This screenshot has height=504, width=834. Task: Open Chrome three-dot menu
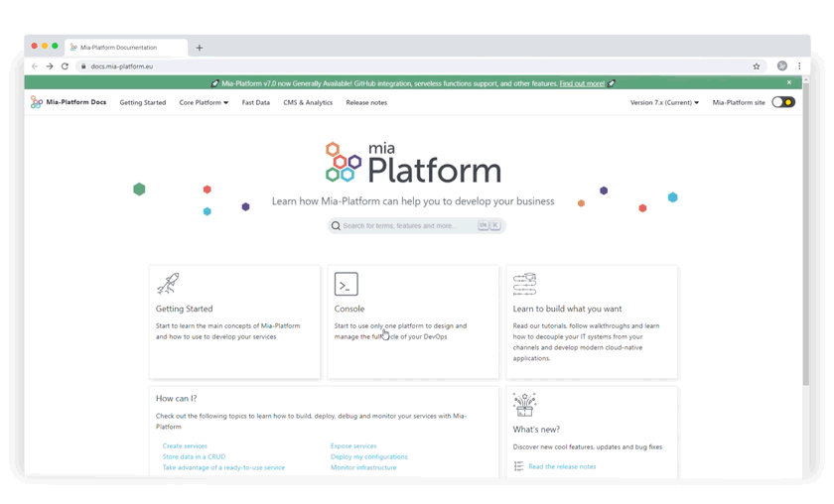(799, 65)
